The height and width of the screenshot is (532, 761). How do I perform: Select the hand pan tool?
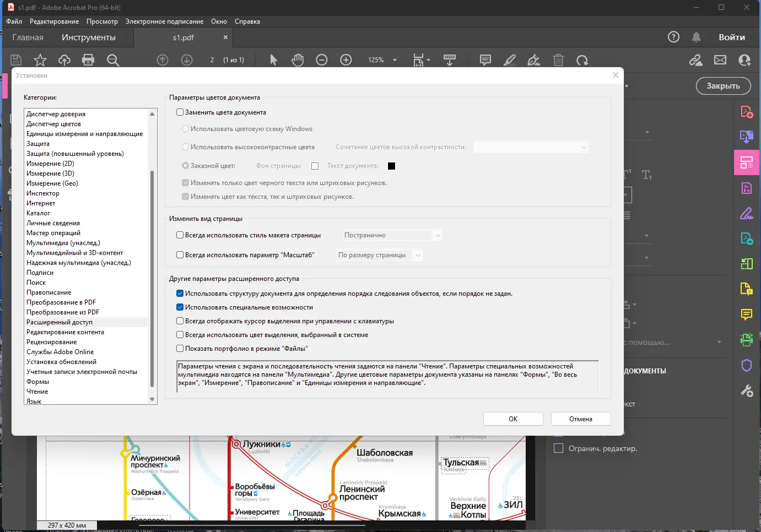pyautogui.click(x=298, y=60)
